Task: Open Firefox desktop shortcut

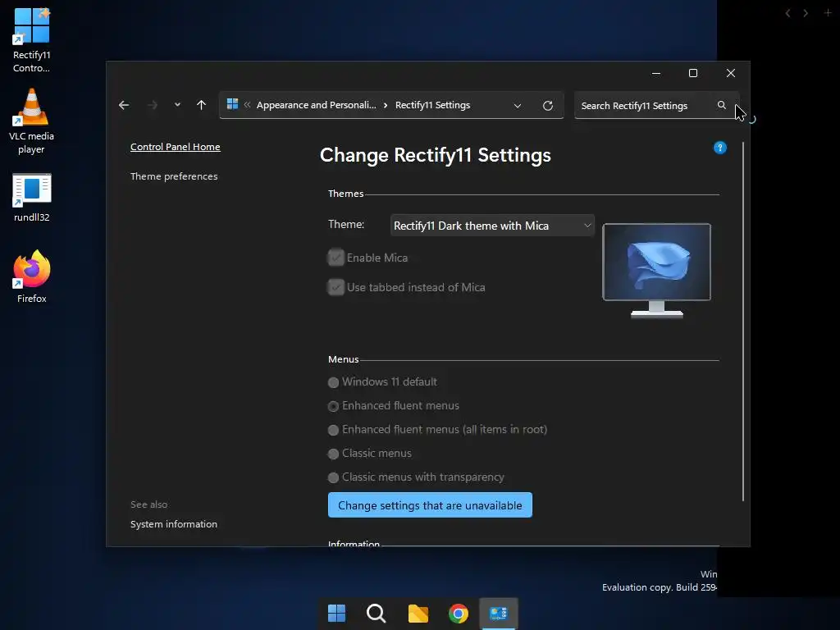Action: 32,277
